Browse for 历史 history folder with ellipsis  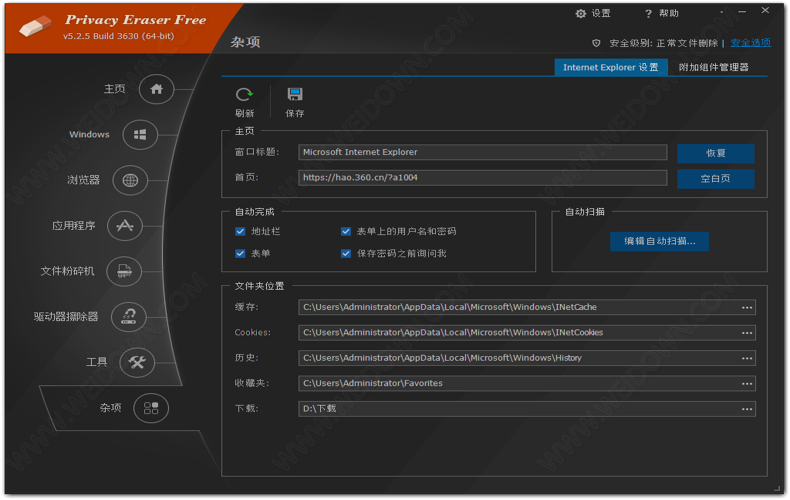point(747,358)
